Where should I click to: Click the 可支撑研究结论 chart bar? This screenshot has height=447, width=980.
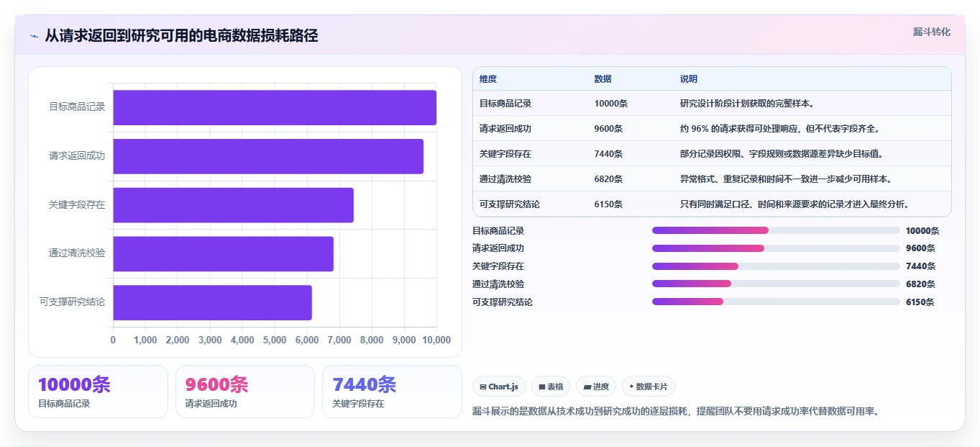(x=212, y=302)
